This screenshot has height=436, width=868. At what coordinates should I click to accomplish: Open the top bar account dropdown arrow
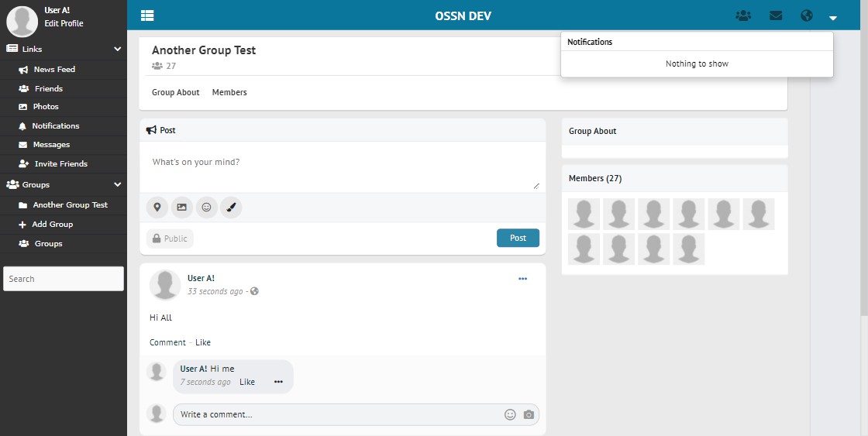(833, 17)
